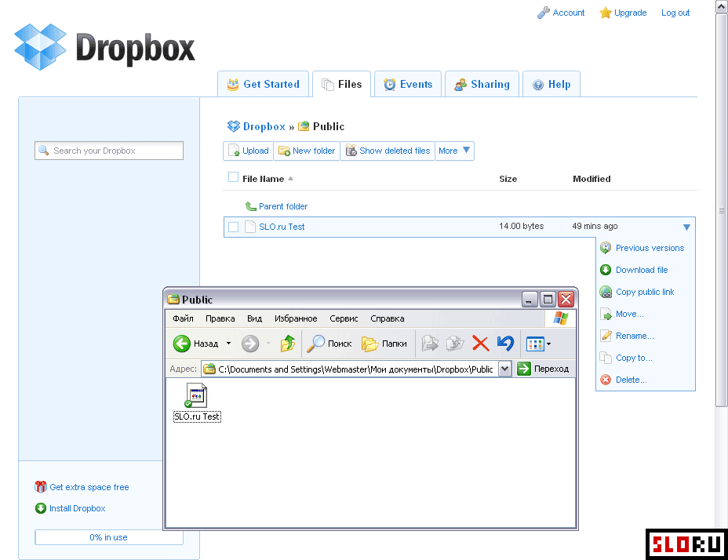Viewport: 728px width, 560px height.
Task: Open the Get Started tab
Action: click(264, 84)
